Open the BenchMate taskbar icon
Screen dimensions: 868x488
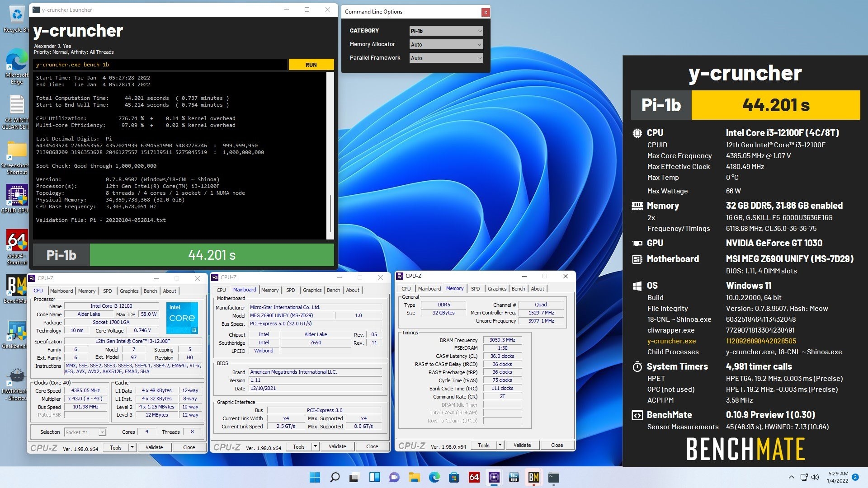(533, 477)
